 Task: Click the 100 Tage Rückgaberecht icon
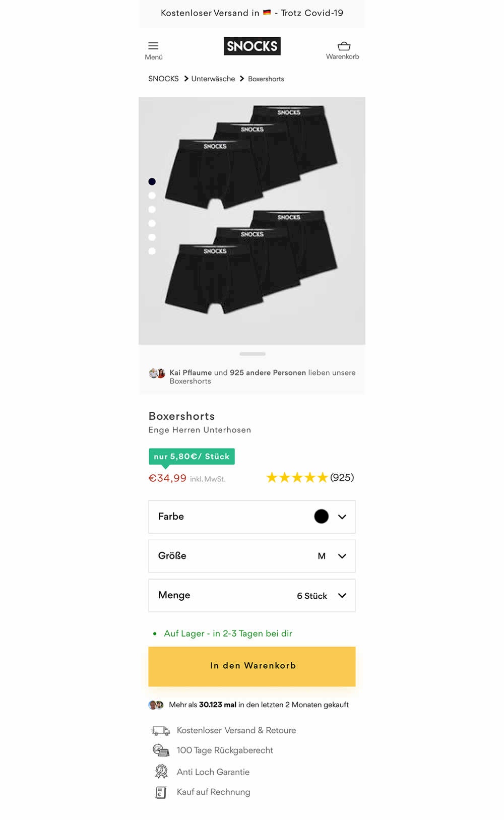coord(161,750)
